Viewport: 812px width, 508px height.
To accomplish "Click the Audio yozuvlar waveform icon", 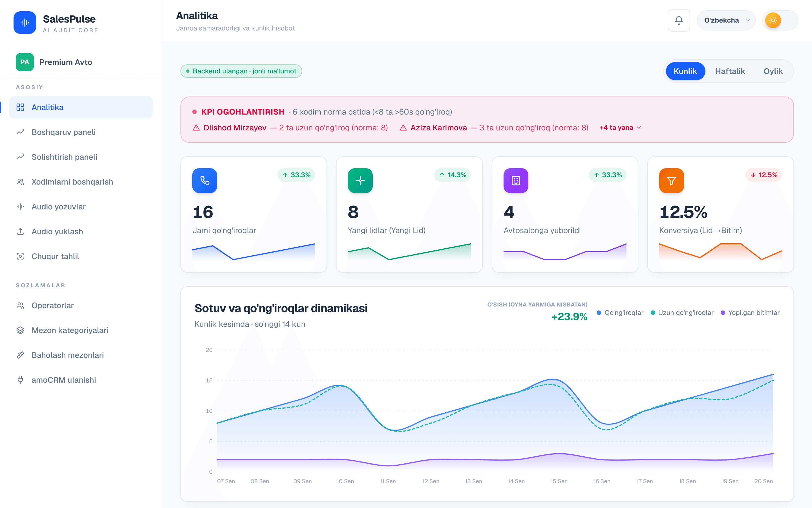I will (20, 207).
